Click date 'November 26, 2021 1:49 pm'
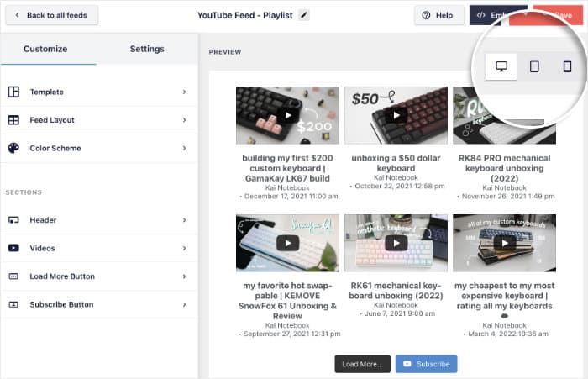This screenshot has width=588, height=379. pyautogui.click(x=507, y=197)
